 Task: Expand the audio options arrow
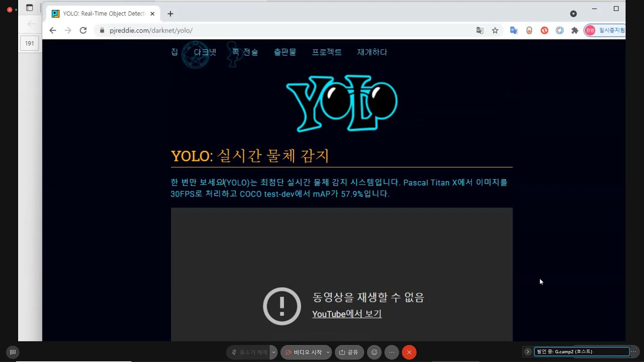click(x=274, y=352)
